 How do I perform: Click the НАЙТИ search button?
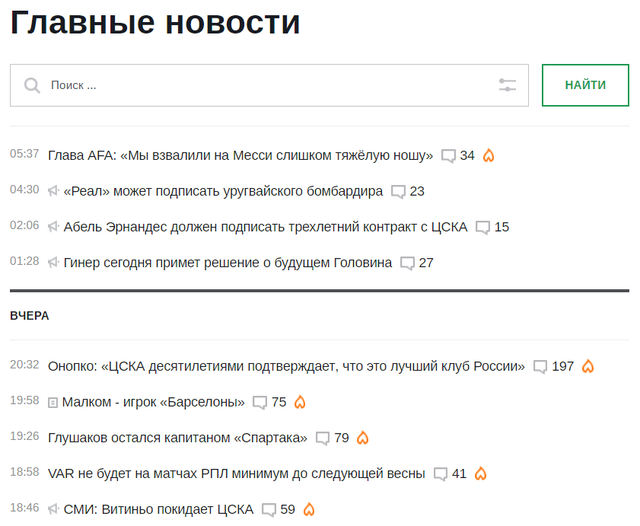585,85
